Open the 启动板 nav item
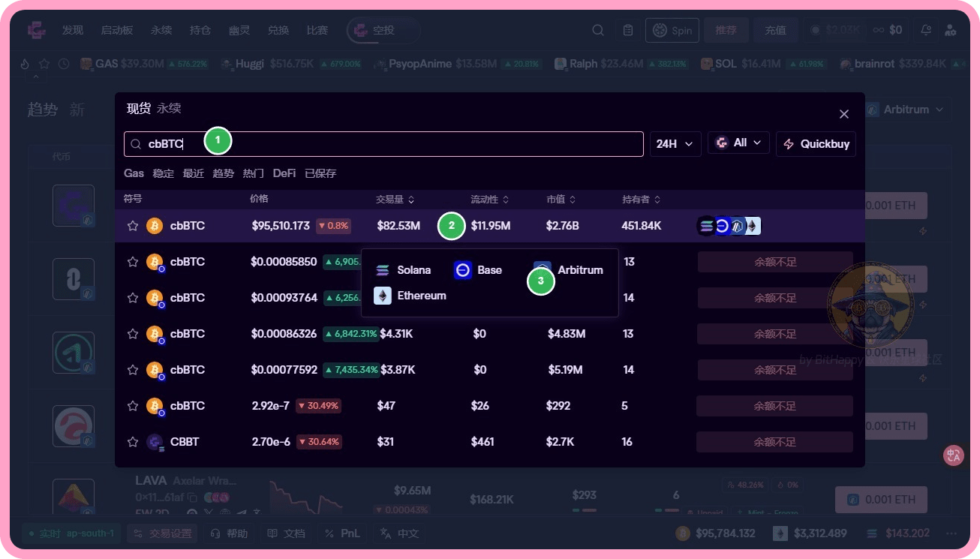The width and height of the screenshot is (980, 559). point(117,30)
